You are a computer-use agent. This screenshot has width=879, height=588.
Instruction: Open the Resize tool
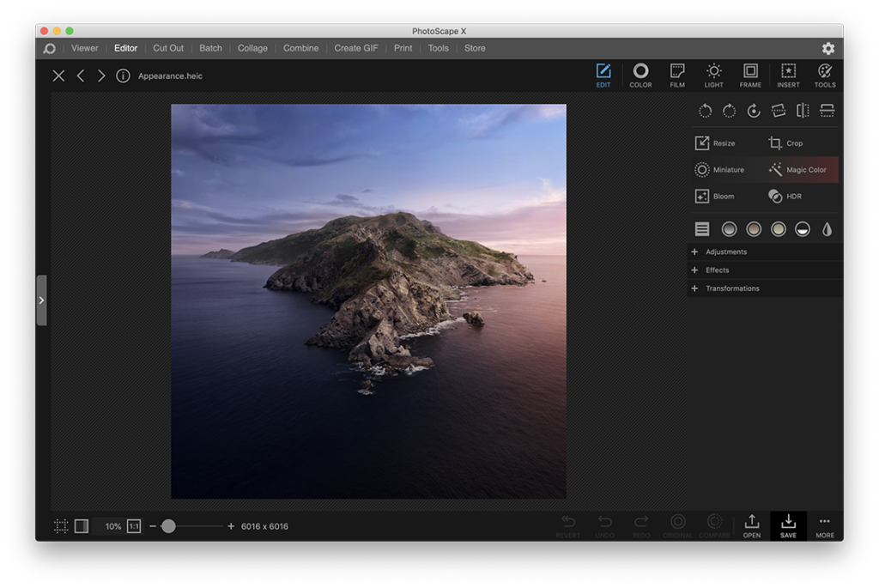point(714,143)
